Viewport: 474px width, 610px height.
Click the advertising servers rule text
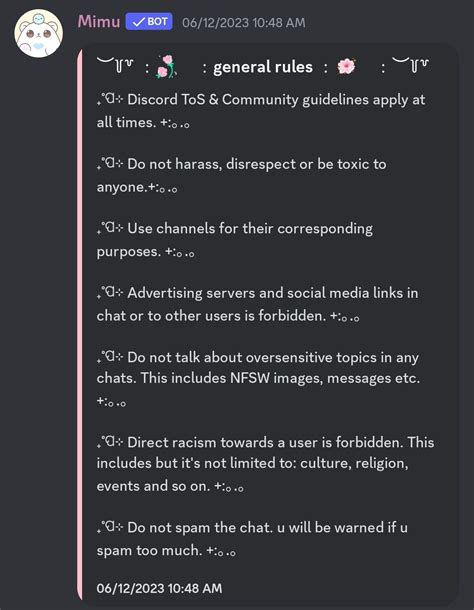point(257,304)
